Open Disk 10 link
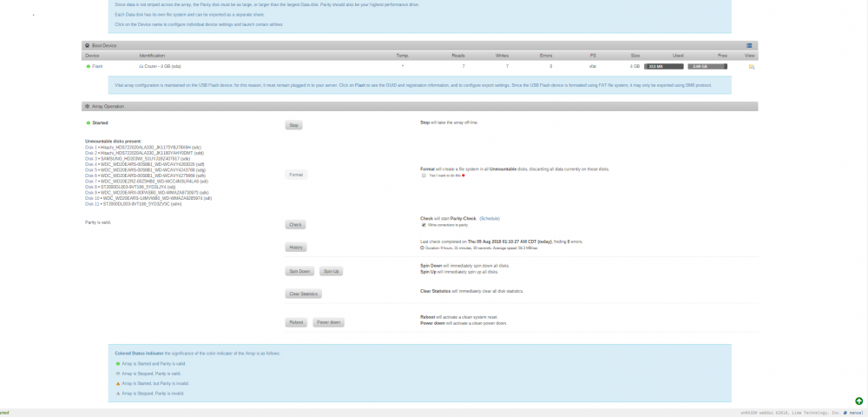The image size is (868, 417). (x=92, y=198)
